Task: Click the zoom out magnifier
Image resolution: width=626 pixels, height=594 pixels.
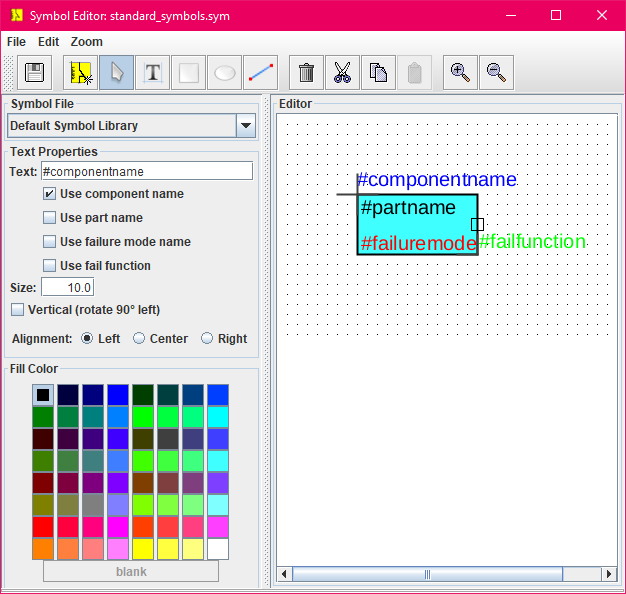Action: coord(496,73)
